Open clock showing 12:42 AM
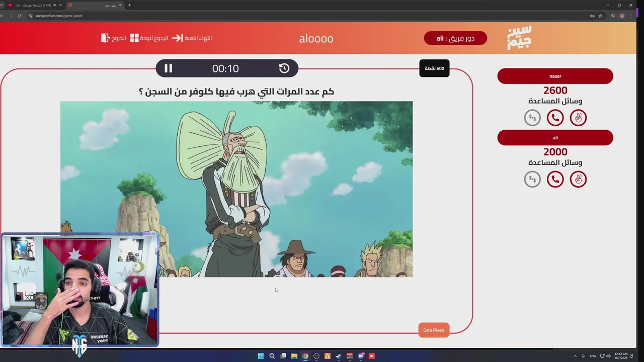This screenshot has height=362, width=644. click(x=621, y=356)
